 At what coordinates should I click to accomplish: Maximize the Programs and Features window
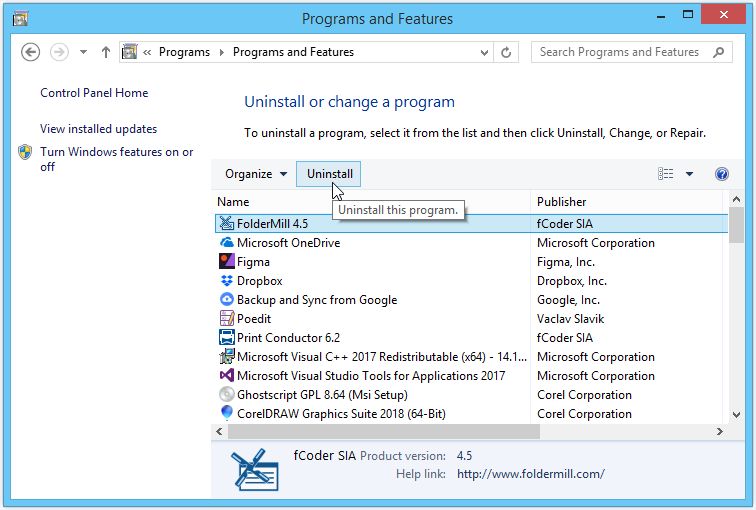click(688, 15)
